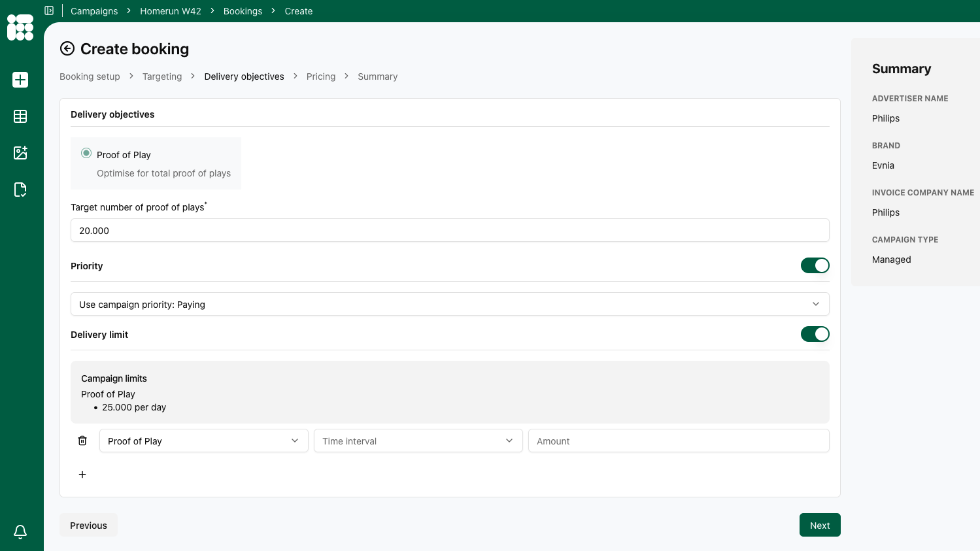
Task: Click the Amount input field
Action: tap(679, 441)
